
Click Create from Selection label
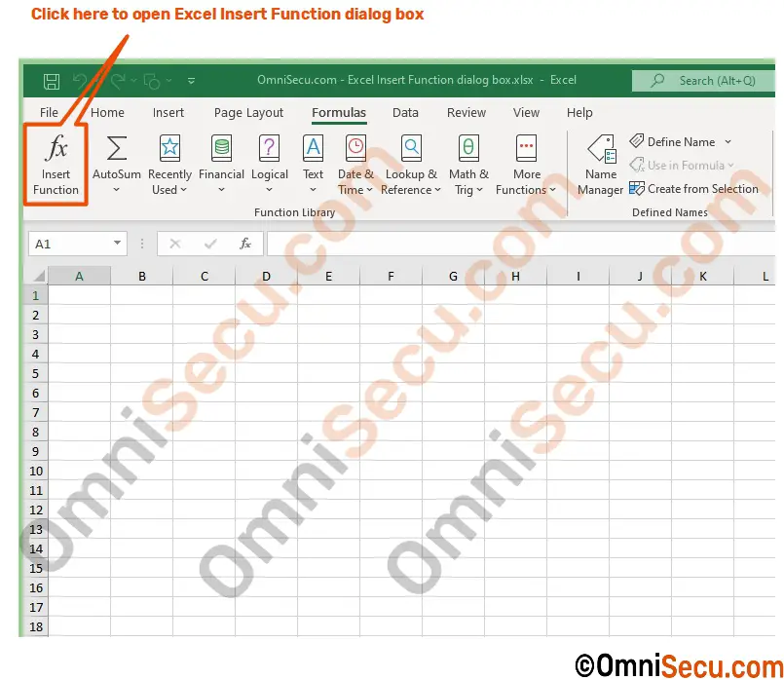point(703,189)
